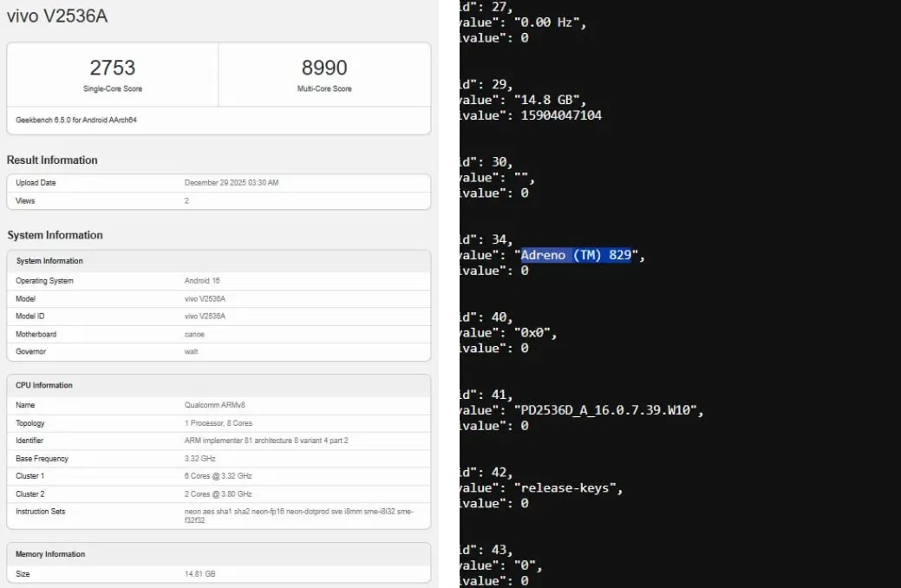
Task: Select Cluster 1 value 6 Cores @ 3.32 GHz
Action: click(x=219, y=476)
